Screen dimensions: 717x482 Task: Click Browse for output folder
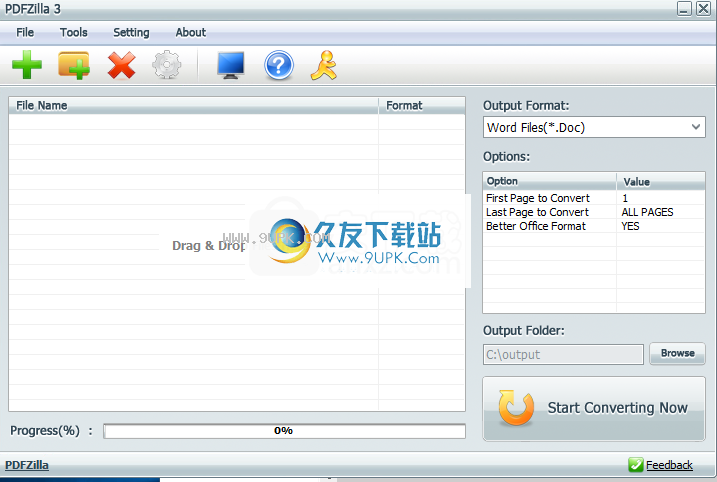[677, 353]
